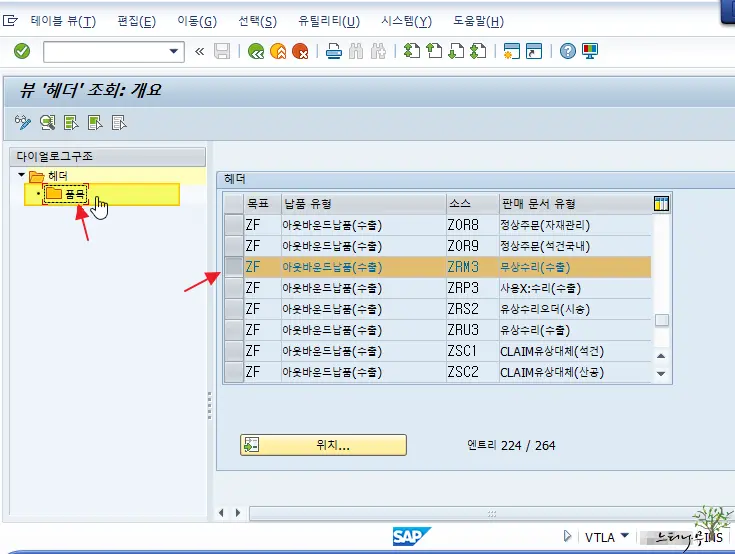Click the Display/Change glasses-pencil icon
The image size is (735, 554).
pos(22,123)
